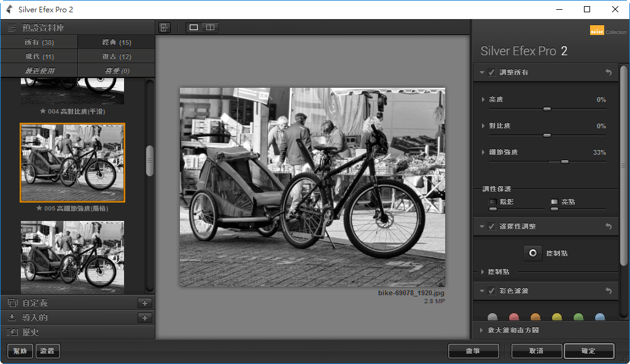Viewport: 630px width, 364px height.
Task: Select single image preview mode
Action: (x=193, y=27)
